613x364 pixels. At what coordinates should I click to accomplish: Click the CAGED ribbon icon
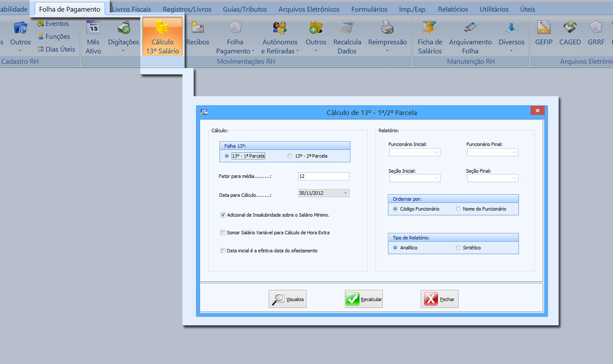570,27
